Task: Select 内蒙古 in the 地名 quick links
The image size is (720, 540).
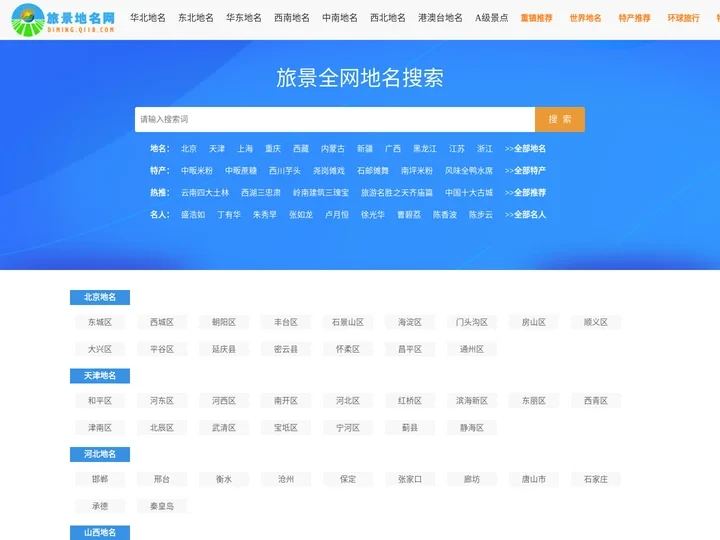Action: pyautogui.click(x=333, y=148)
